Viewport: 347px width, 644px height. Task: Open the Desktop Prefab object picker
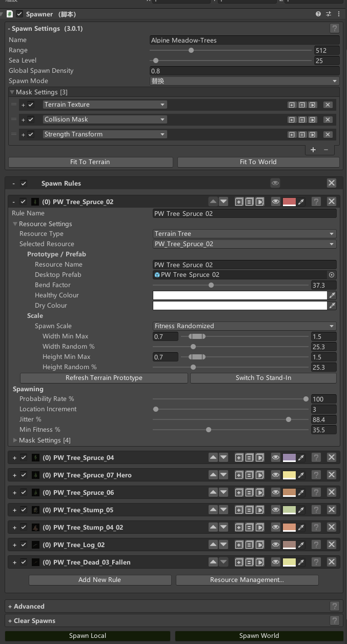click(x=332, y=275)
